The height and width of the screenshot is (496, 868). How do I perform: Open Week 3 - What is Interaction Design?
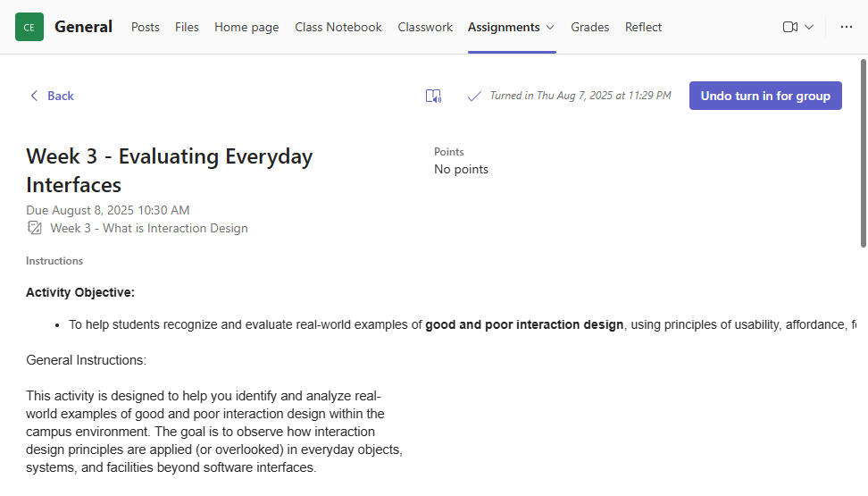tap(149, 228)
